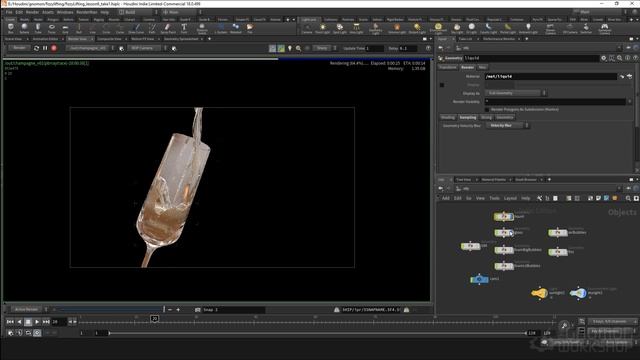The width and height of the screenshot is (640, 360).
Task: Open the render camera dropdown
Action: tap(147, 48)
